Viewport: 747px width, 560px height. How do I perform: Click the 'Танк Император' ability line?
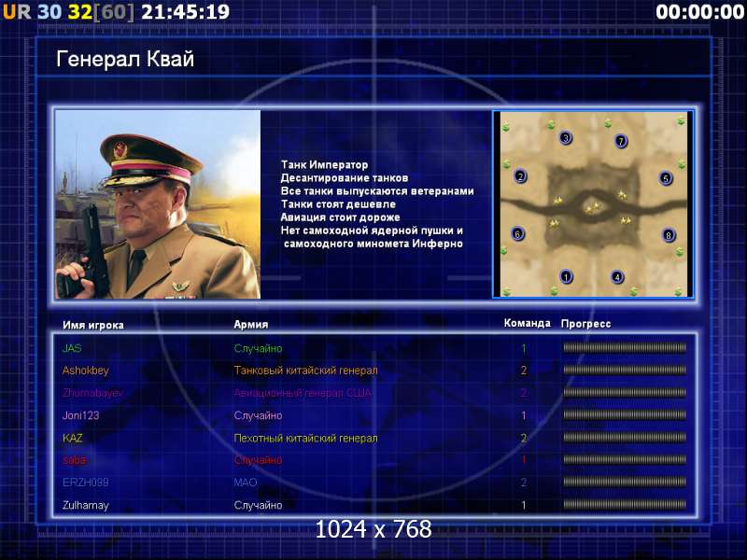pyautogui.click(x=324, y=165)
